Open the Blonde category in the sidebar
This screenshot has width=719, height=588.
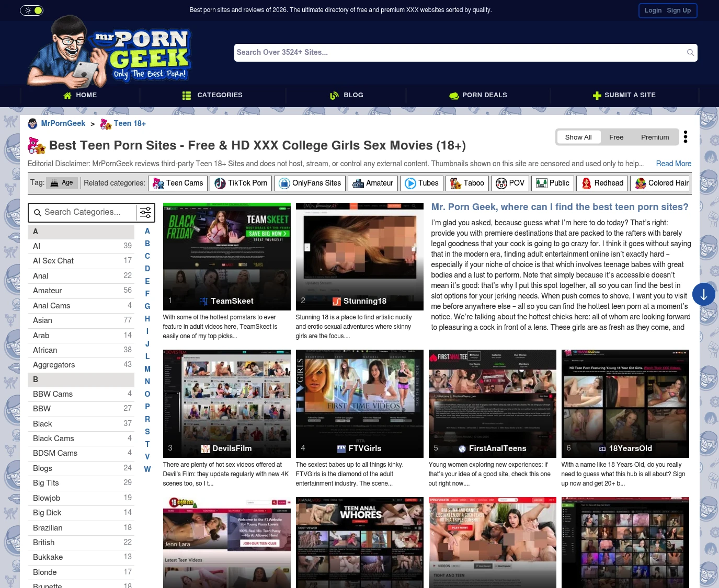(x=81, y=572)
